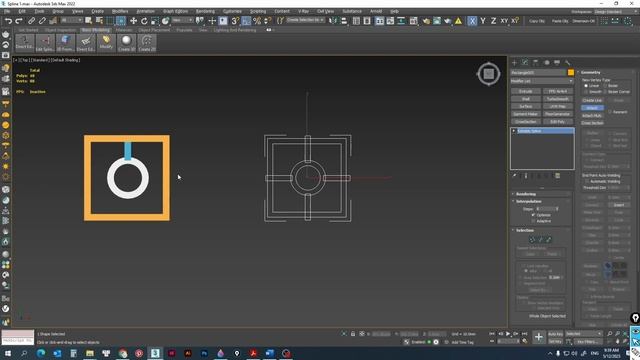Screen dimensions: 640x360
Task: Select the Bezier Corner vertex type radio
Action: click(x=605, y=91)
